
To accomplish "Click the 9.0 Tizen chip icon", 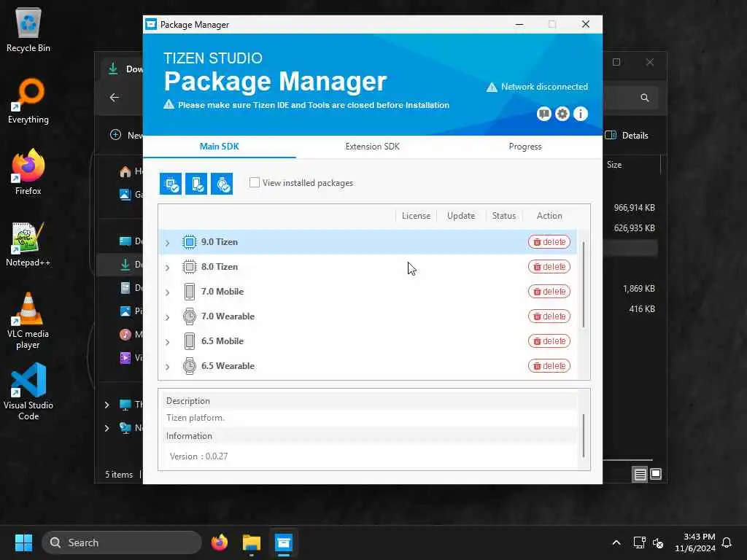I will tap(190, 242).
